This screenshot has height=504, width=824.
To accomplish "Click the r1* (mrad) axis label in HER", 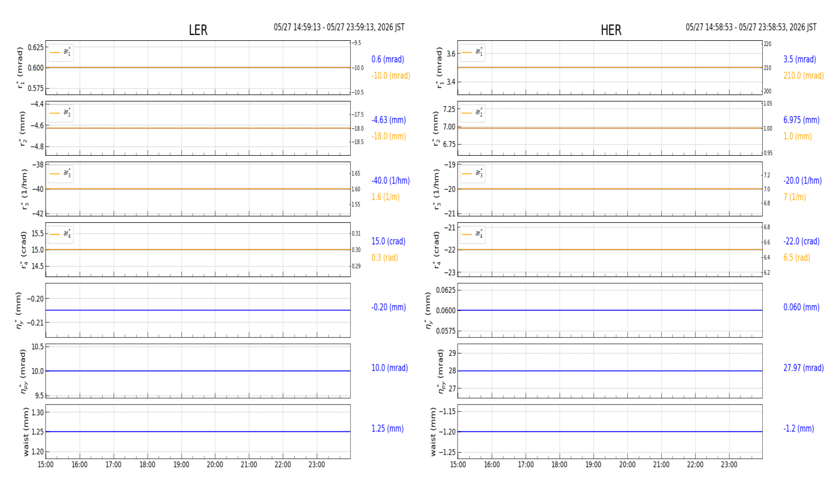I will [439, 68].
